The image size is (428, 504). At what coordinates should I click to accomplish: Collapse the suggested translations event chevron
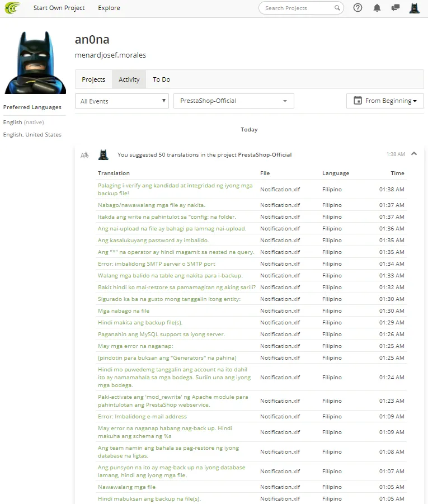414,154
